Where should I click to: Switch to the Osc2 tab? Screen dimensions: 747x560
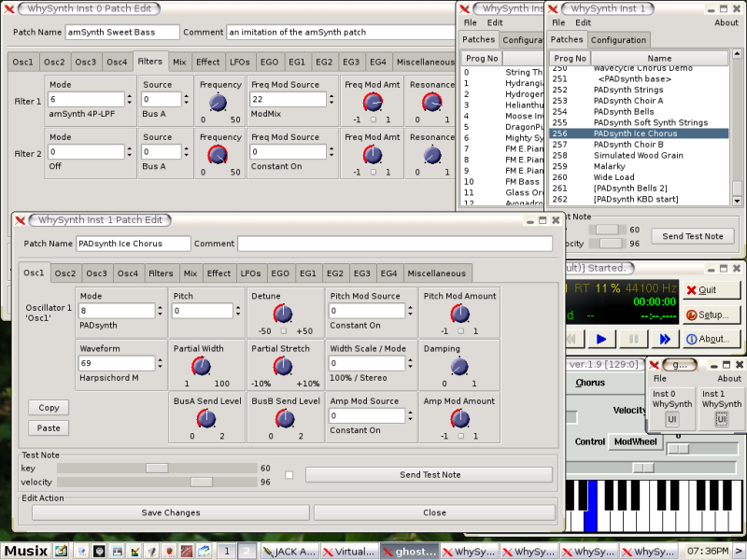click(65, 273)
